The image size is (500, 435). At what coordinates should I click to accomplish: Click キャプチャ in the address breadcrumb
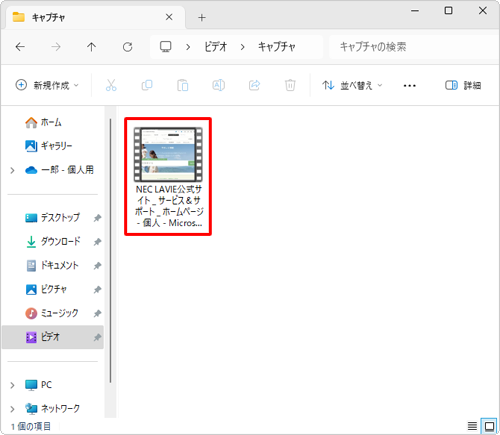click(x=277, y=47)
